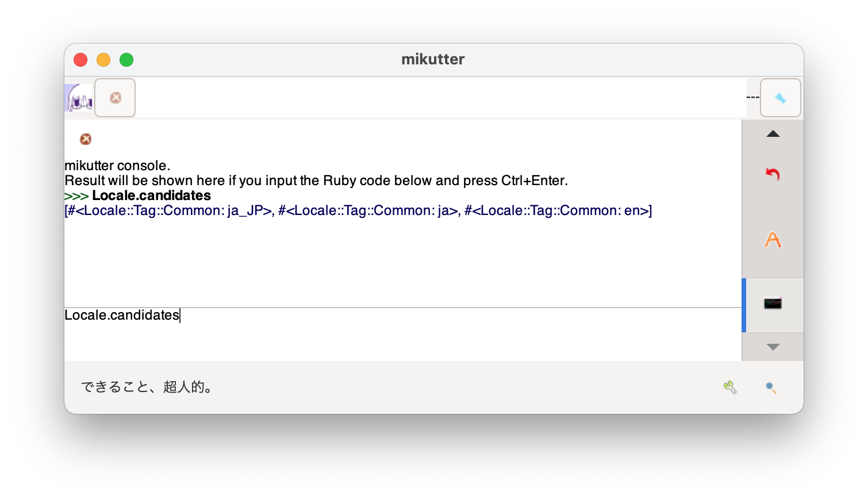The image size is (868, 499).
Task: Open the red reply arrow tab
Action: click(x=773, y=174)
